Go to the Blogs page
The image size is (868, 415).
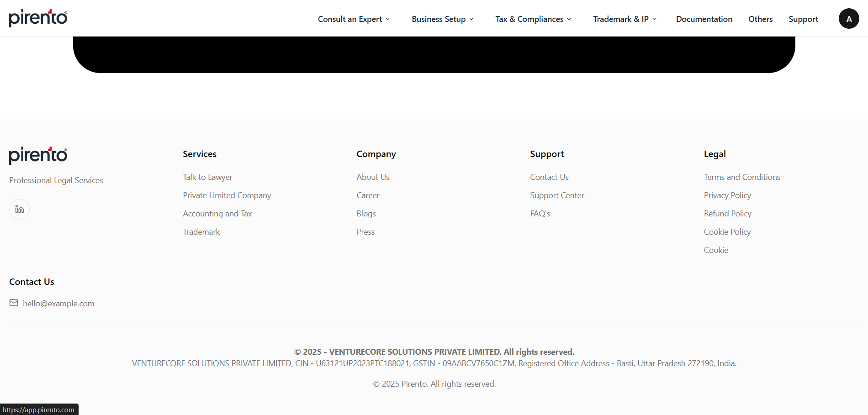[366, 214]
